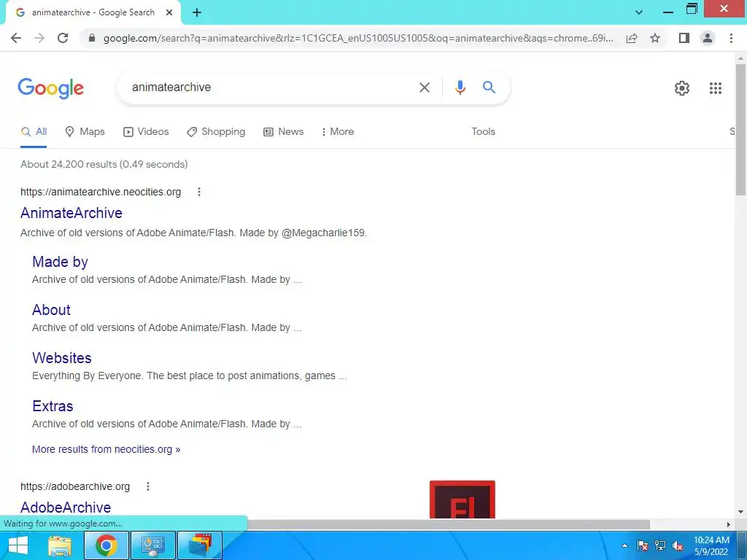Click the Flash logo thumbnail

point(462,499)
